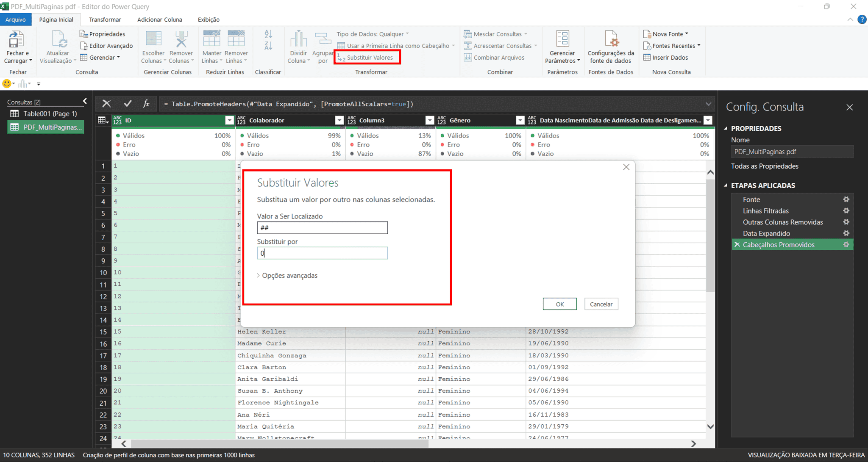Image resolution: width=868 pixels, height=462 pixels.
Task: Toggle the ID column filter arrow
Action: tap(229, 120)
